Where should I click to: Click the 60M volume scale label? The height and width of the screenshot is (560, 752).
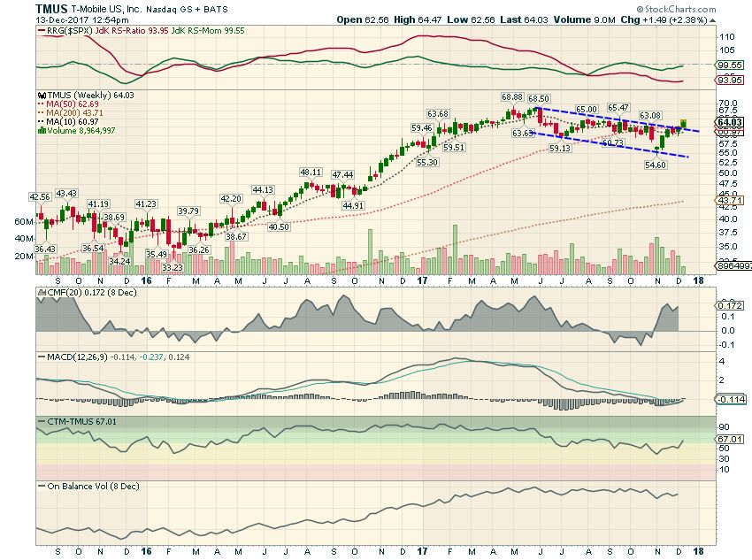tap(24, 221)
